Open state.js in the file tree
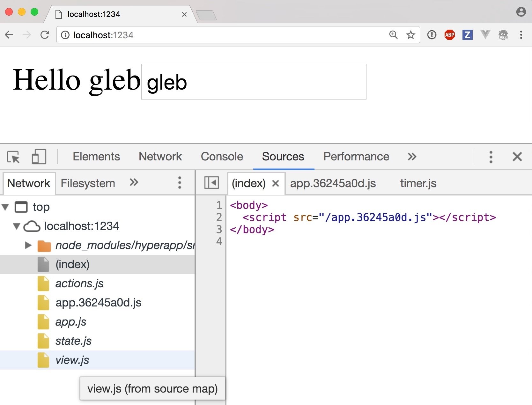Image resolution: width=532 pixels, height=405 pixels. (97, 341)
